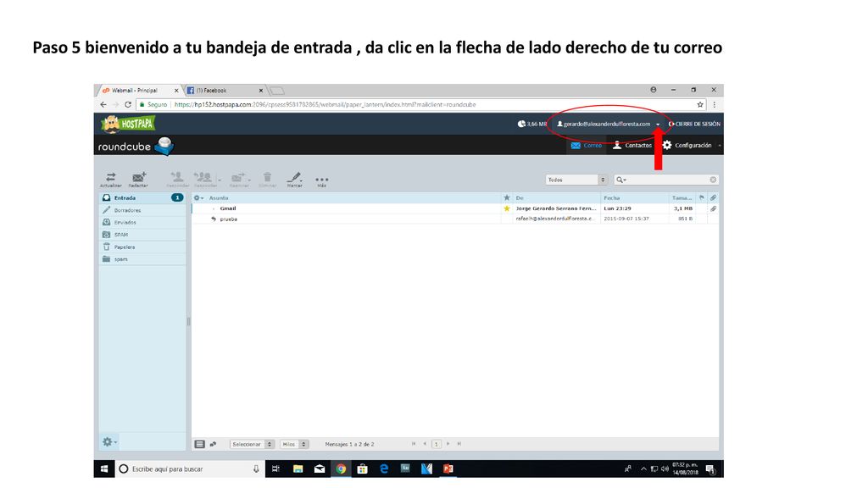Open PowerPoint from the taskbar
The image size is (868, 488).
[448, 469]
